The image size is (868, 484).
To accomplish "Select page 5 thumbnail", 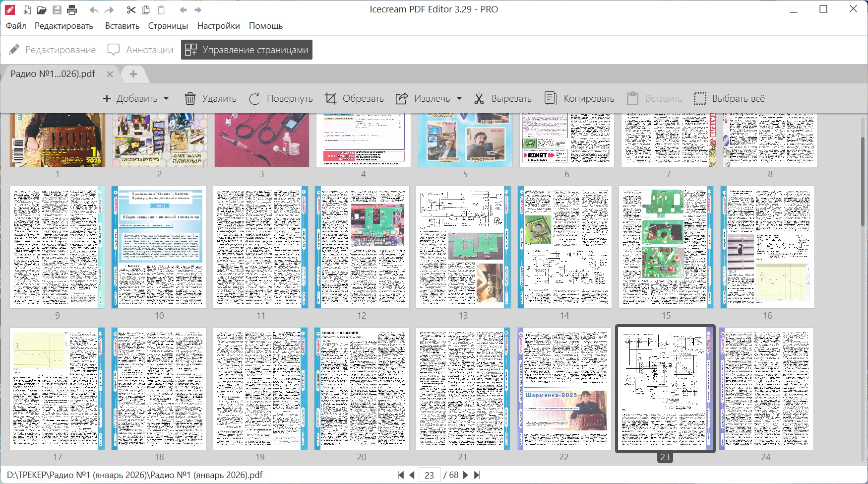I will [465, 140].
